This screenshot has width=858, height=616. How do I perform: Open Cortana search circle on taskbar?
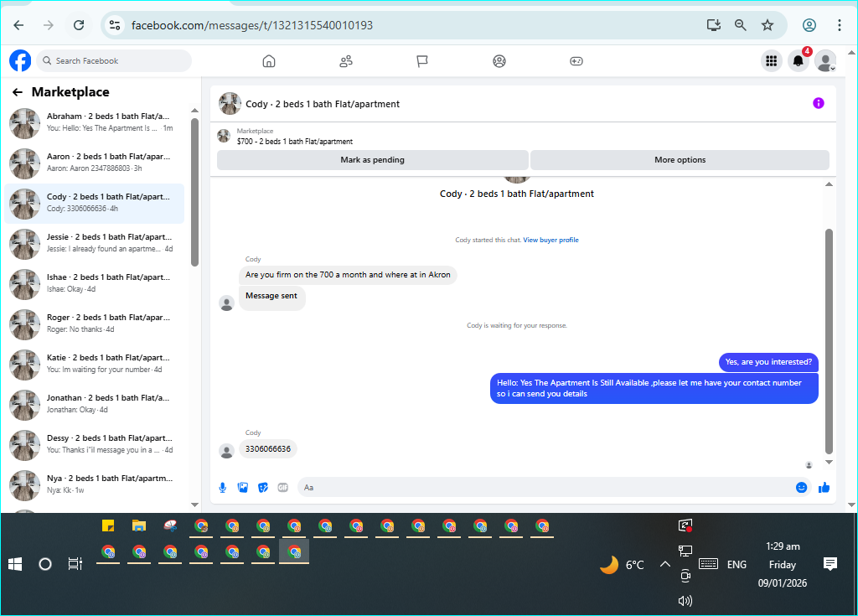click(x=45, y=564)
